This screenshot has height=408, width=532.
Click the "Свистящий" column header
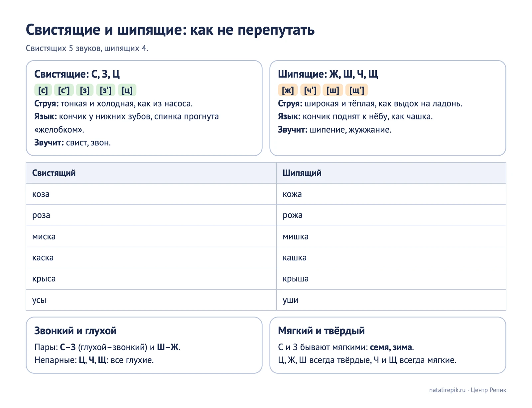[151, 173]
